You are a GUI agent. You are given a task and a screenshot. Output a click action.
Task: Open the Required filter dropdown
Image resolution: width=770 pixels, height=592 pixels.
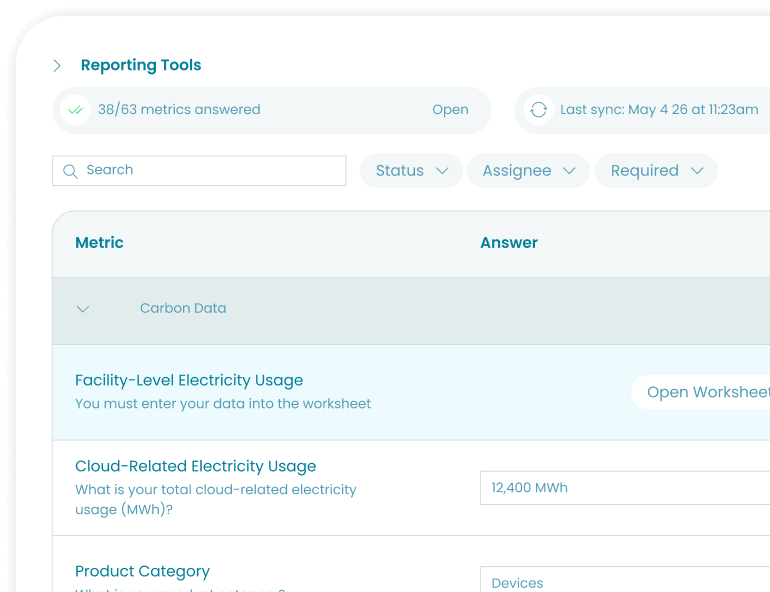(x=656, y=171)
